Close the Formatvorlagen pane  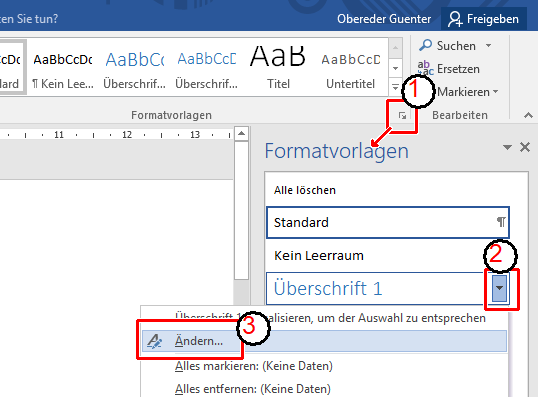525,147
